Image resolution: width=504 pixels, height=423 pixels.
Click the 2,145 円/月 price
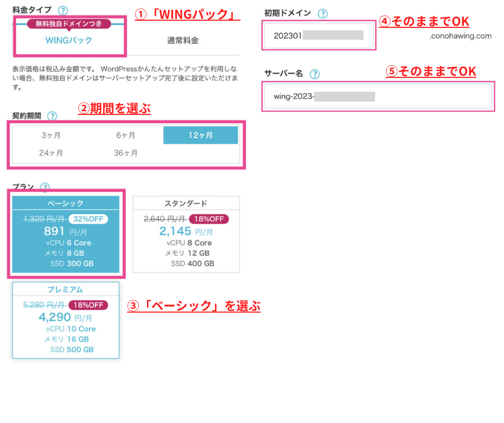(x=186, y=231)
